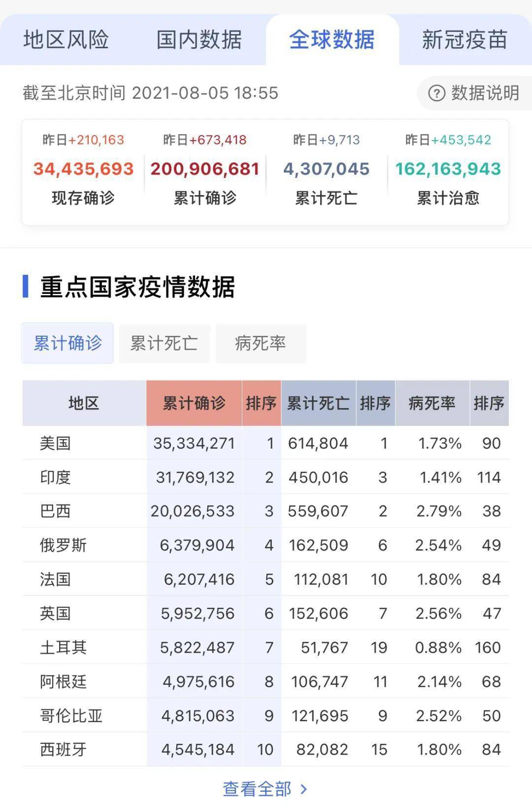
Task: Click the 昨日+673,418 change label
Action: 205,140
